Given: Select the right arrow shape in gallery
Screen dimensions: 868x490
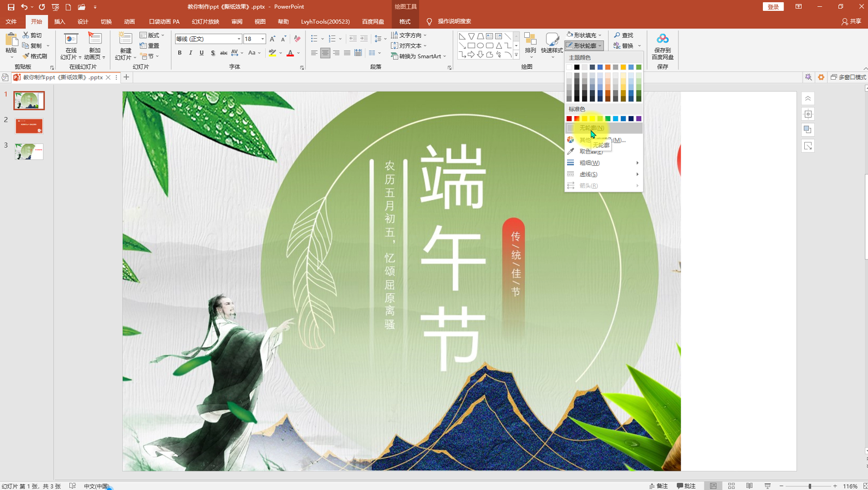Looking at the screenshot, I should tap(471, 54).
